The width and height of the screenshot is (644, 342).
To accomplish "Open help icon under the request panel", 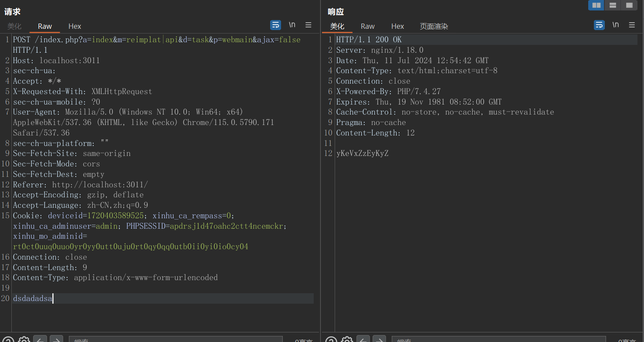I will click(x=8, y=340).
